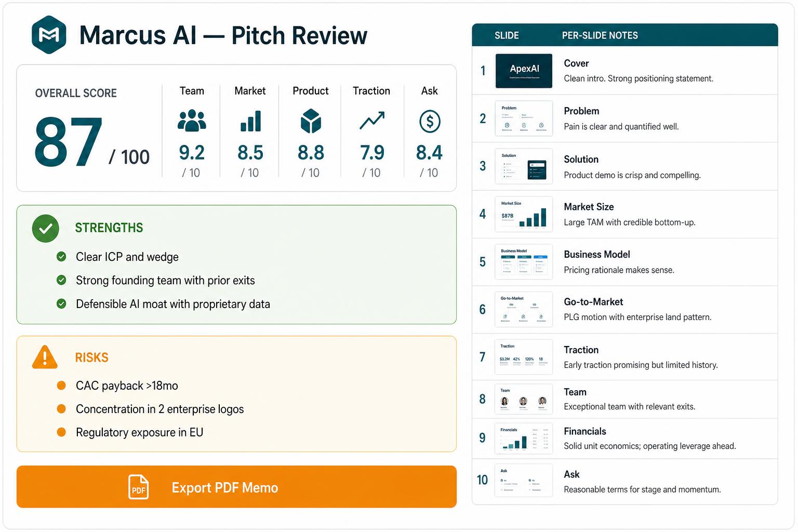Click the Ask score 8.4
The width and height of the screenshot is (798, 532).
pyautogui.click(x=430, y=153)
